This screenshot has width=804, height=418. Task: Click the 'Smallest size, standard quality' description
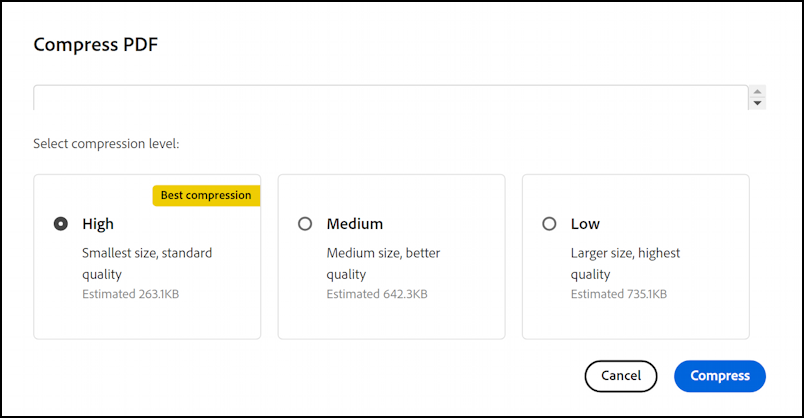(147, 264)
